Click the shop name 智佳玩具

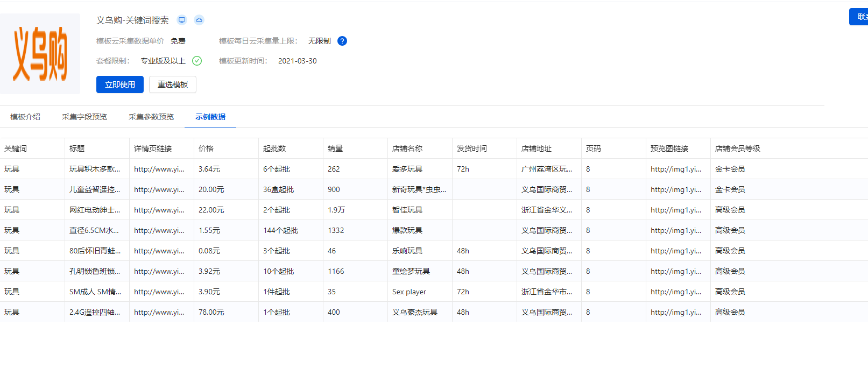[x=407, y=210]
